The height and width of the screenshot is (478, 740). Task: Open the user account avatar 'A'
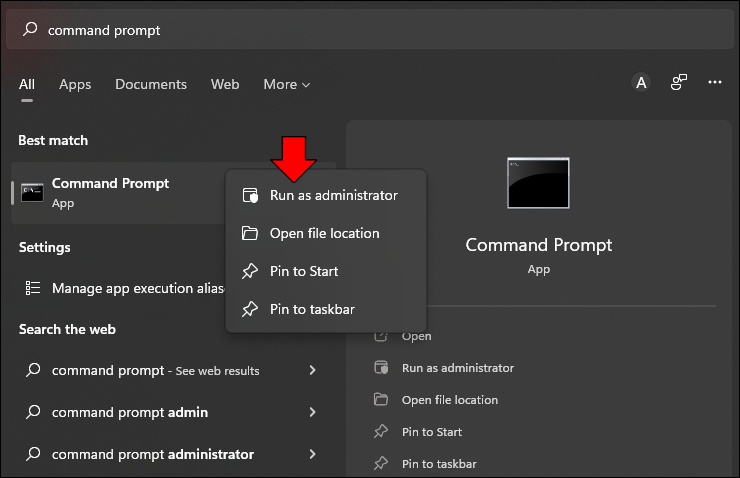pos(641,83)
